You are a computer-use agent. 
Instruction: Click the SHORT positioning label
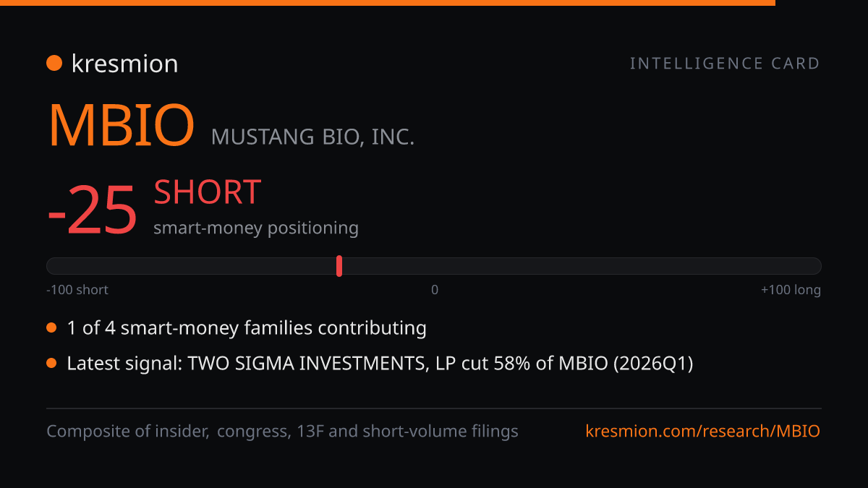(207, 192)
